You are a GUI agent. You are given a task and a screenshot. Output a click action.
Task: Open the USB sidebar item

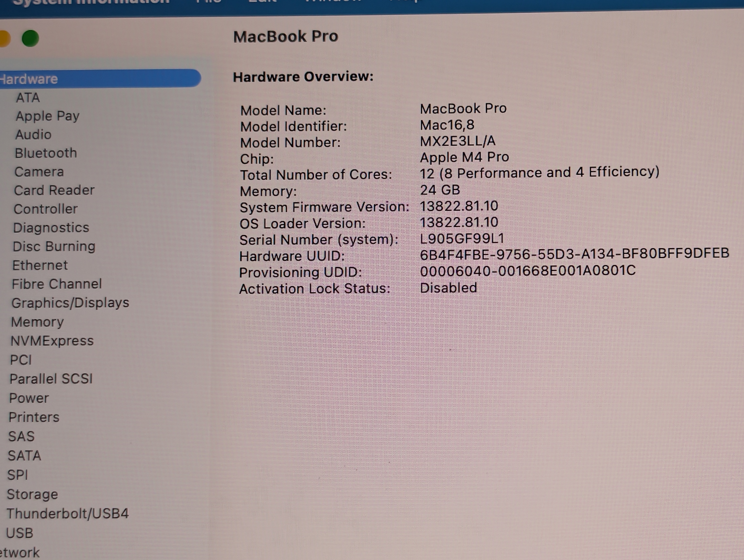20,533
